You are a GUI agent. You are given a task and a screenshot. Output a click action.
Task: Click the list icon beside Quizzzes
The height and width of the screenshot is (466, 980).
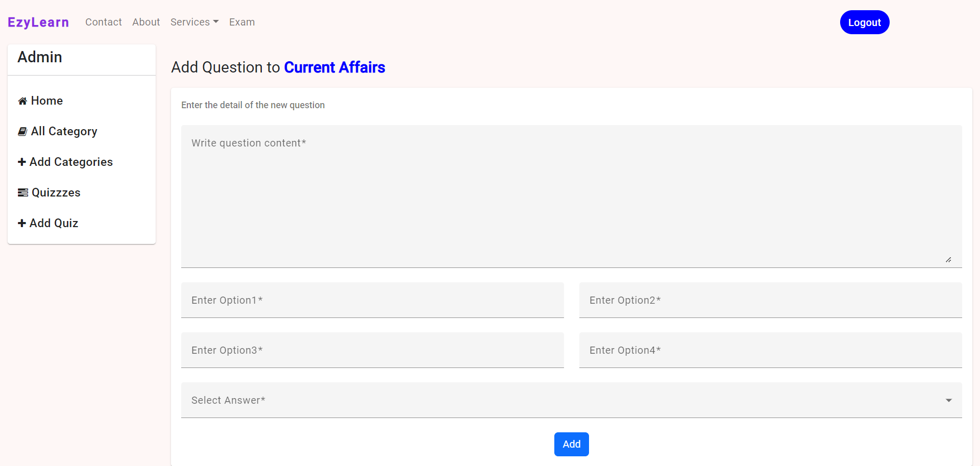click(x=22, y=192)
